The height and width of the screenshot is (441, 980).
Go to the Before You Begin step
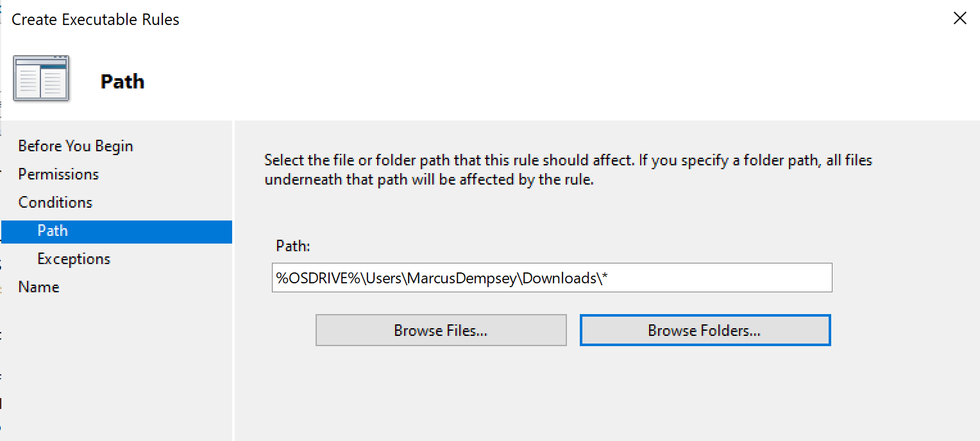click(x=76, y=146)
